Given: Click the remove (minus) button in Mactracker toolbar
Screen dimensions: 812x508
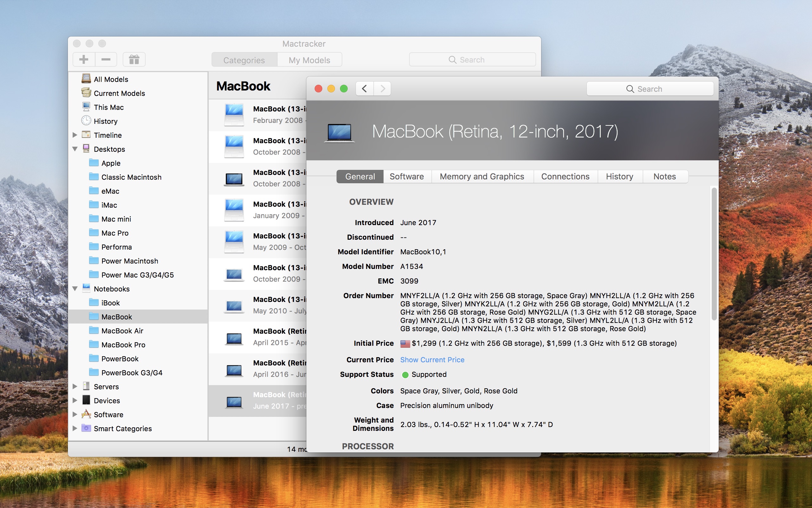Looking at the screenshot, I should tap(106, 59).
